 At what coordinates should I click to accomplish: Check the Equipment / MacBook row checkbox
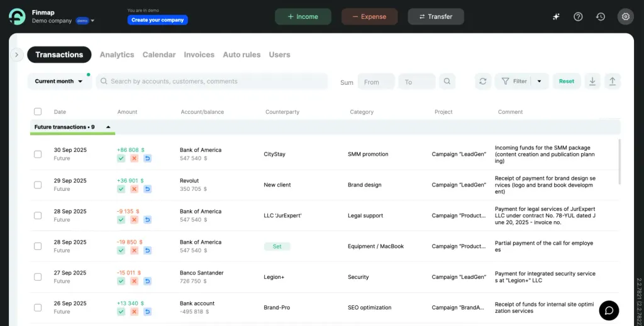click(38, 246)
